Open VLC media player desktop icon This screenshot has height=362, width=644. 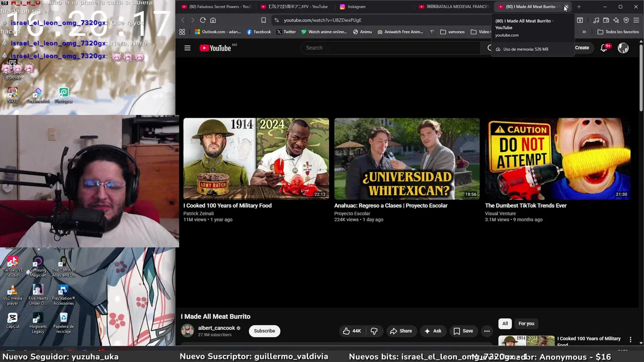13,295
